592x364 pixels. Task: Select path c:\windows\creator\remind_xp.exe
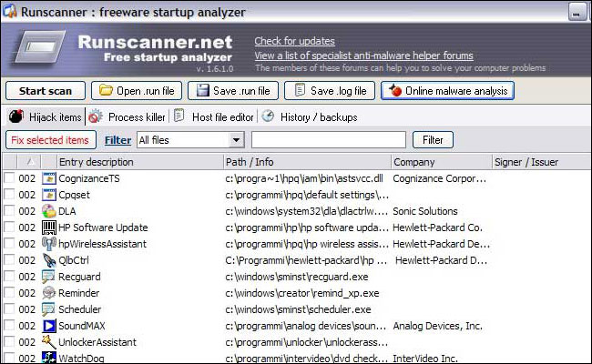302,293
